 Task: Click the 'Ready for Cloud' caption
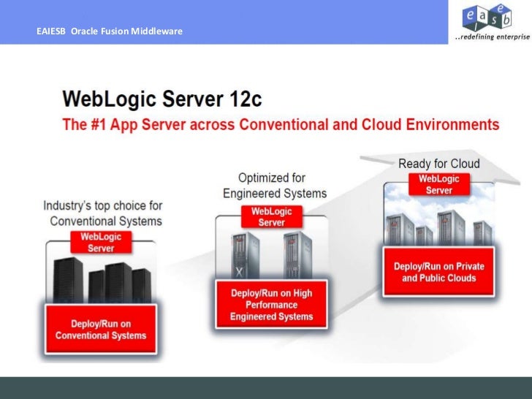point(439,164)
